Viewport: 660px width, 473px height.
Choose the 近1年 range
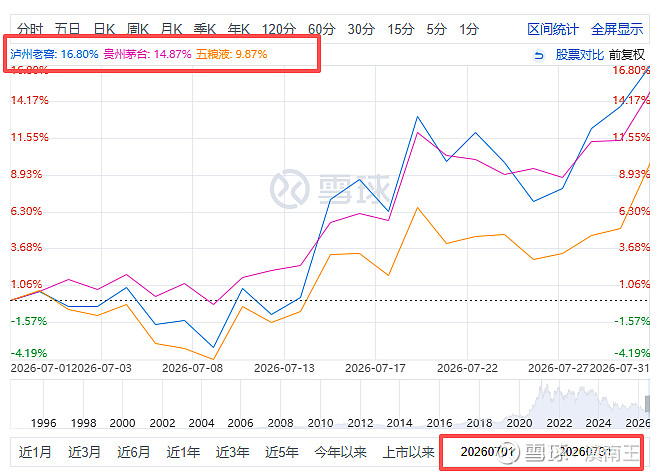pyautogui.click(x=183, y=452)
